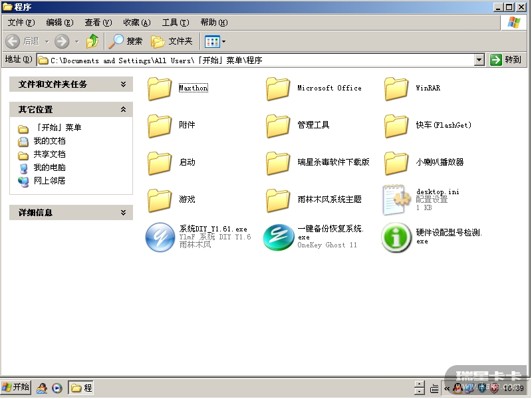This screenshot has height=399, width=532.
Task: Click the 开始 Start button
Action: click(x=16, y=387)
